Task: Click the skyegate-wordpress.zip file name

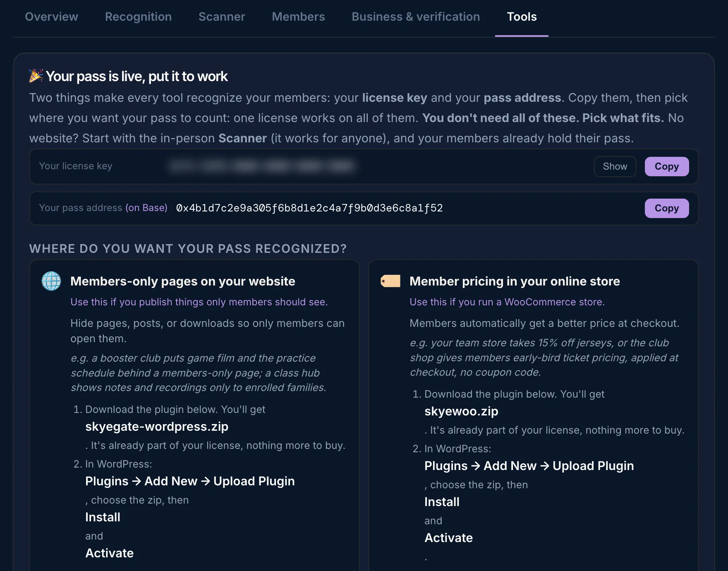Action: point(157,427)
